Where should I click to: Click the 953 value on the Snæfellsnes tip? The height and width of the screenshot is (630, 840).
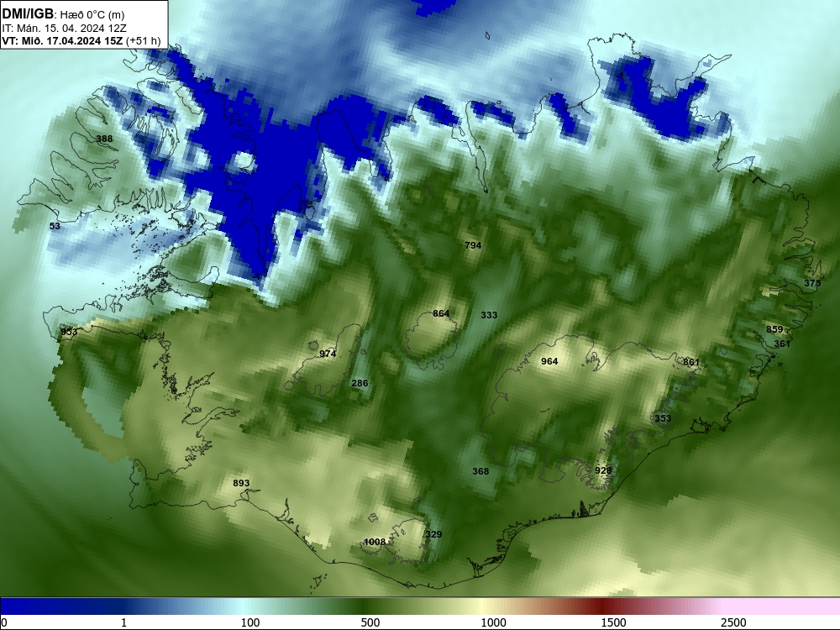tap(69, 332)
